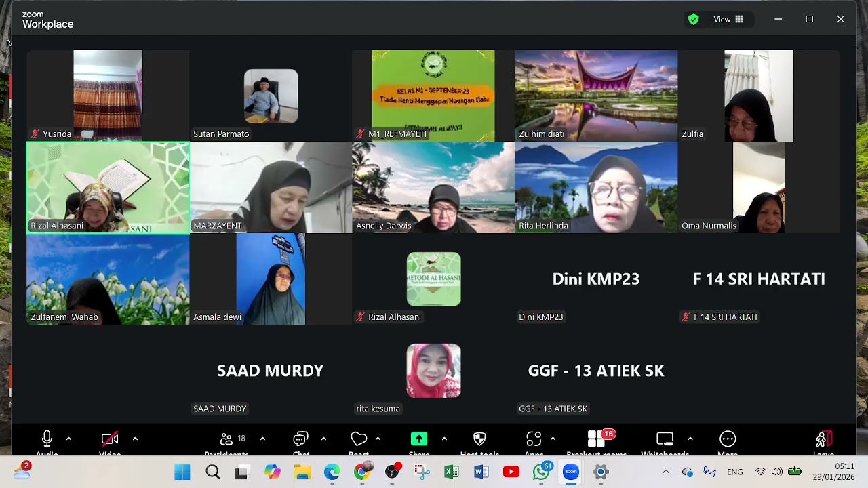Open Breakout rooms

pos(596,439)
